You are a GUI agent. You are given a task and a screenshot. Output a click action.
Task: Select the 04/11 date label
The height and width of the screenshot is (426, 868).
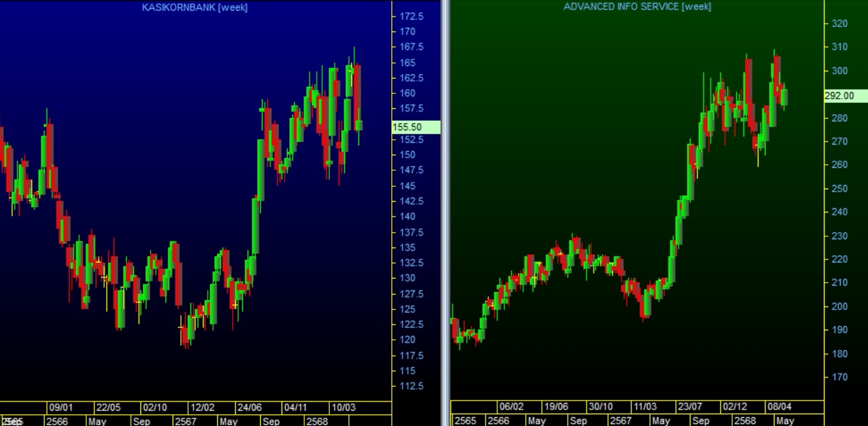click(x=295, y=408)
